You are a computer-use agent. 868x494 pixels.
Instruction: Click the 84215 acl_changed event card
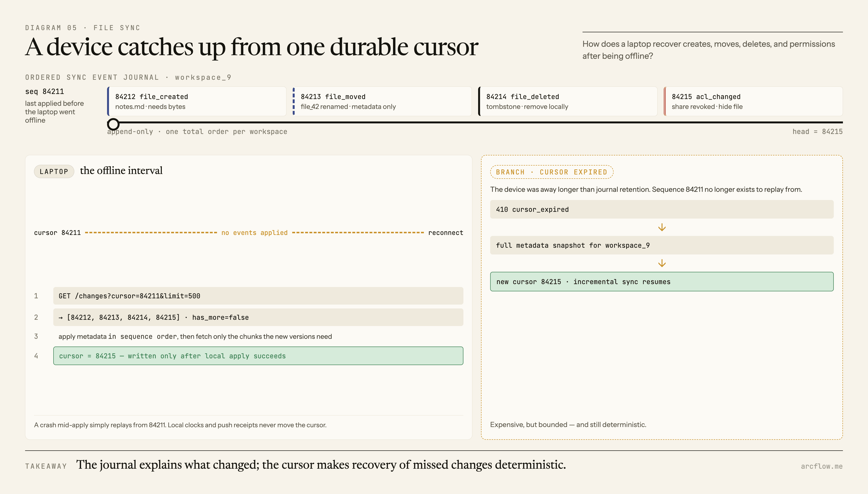tap(753, 101)
